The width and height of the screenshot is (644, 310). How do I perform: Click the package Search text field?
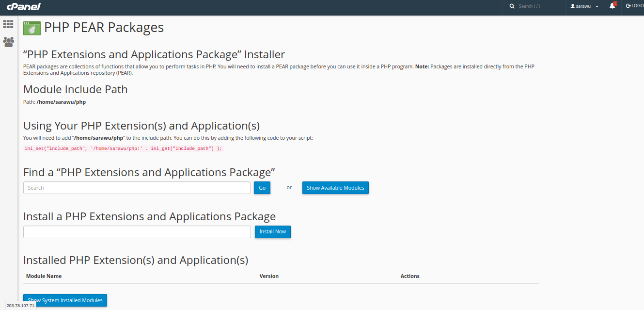click(x=137, y=188)
